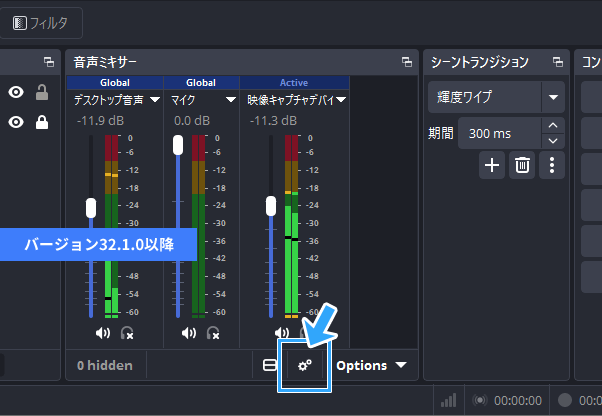Click the 0 hidden label in mixer
The image size is (602, 416).
pos(105,365)
